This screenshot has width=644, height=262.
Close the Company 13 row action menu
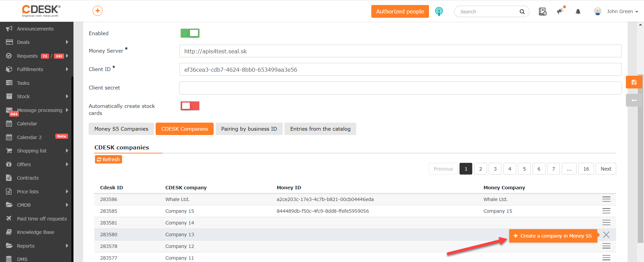point(606,235)
